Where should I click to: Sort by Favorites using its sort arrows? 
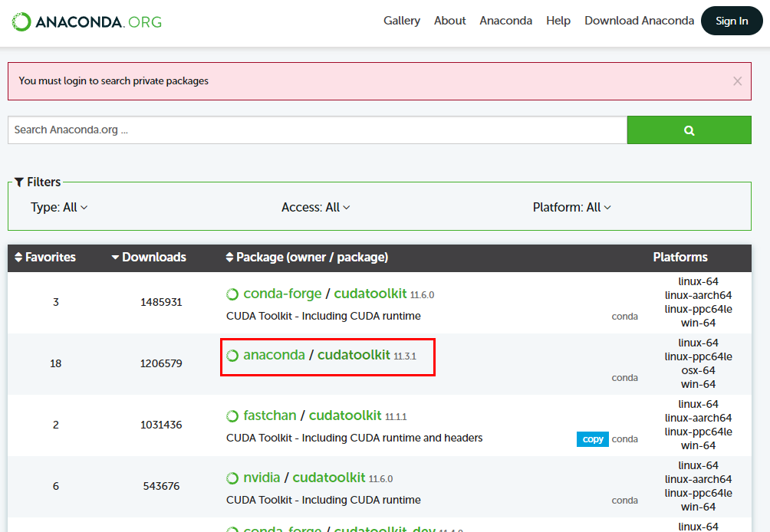tap(18, 257)
